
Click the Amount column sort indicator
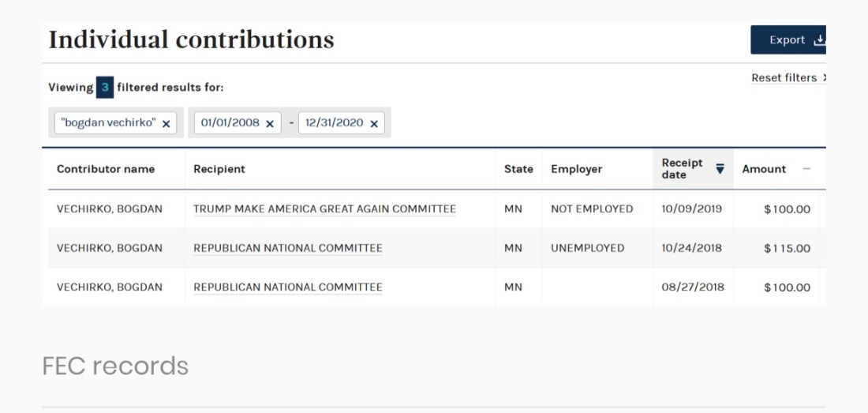coord(806,169)
